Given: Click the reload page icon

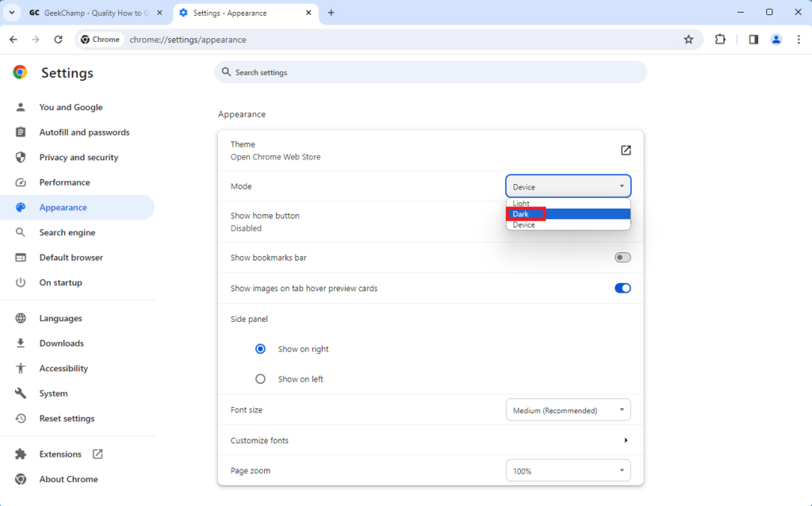Looking at the screenshot, I should 58,40.
